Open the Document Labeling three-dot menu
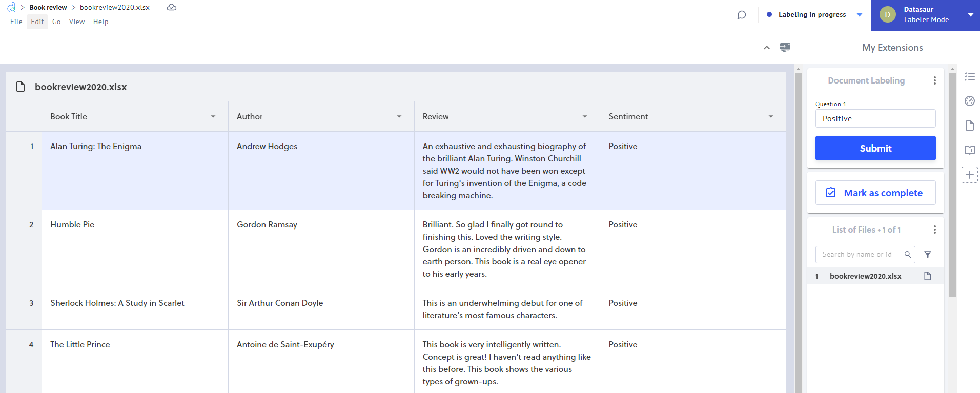 coord(934,80)
